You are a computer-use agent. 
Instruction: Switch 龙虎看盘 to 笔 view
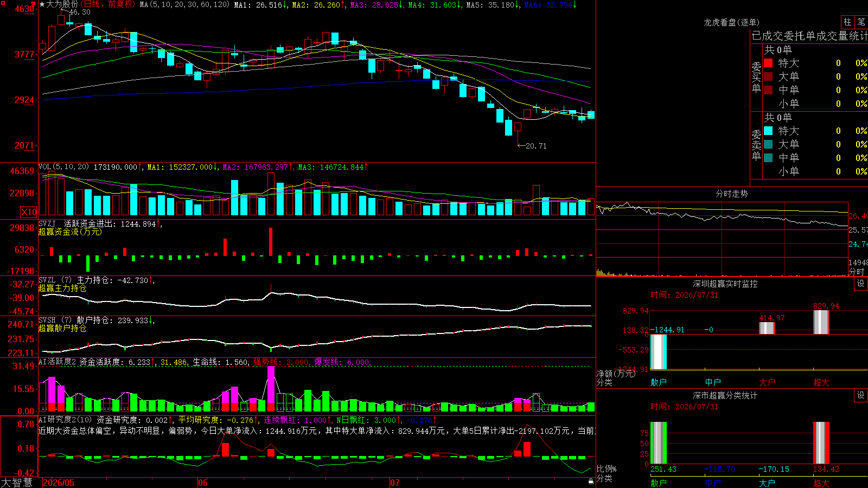click(861, 22)
